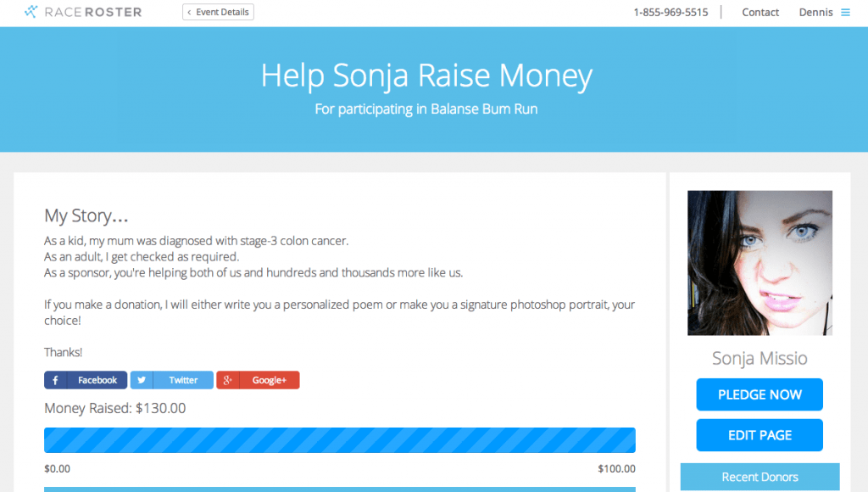Toggle the Twitter share button

(171, 379)
